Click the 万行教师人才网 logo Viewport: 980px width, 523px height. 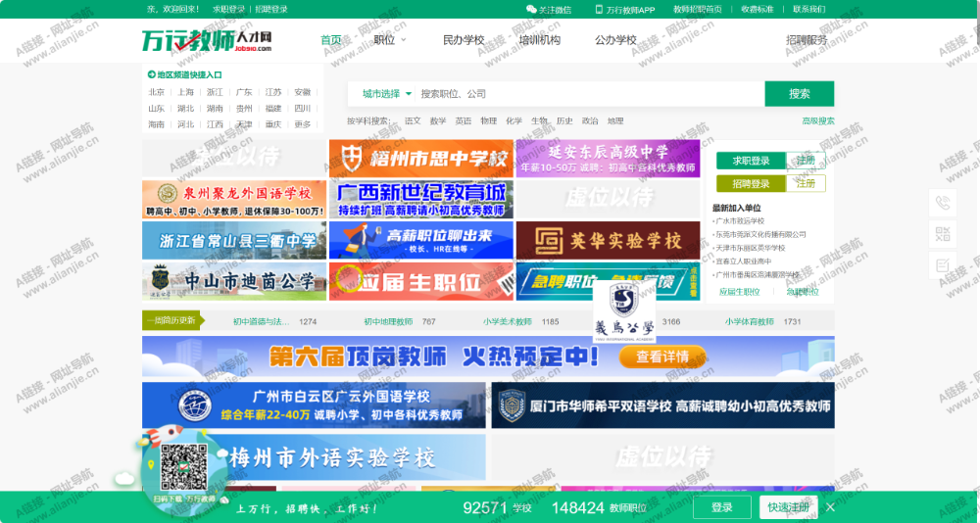coord(206,40)
